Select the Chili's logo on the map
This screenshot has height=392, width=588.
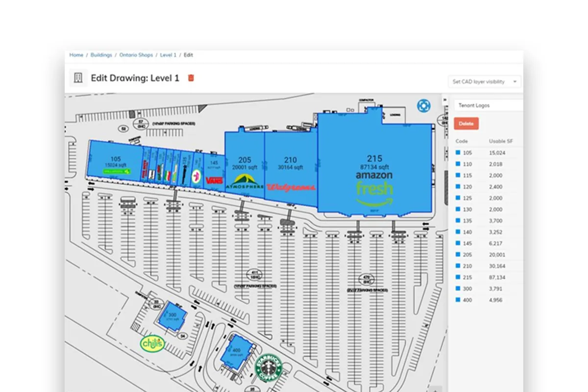tap(152, 343)
